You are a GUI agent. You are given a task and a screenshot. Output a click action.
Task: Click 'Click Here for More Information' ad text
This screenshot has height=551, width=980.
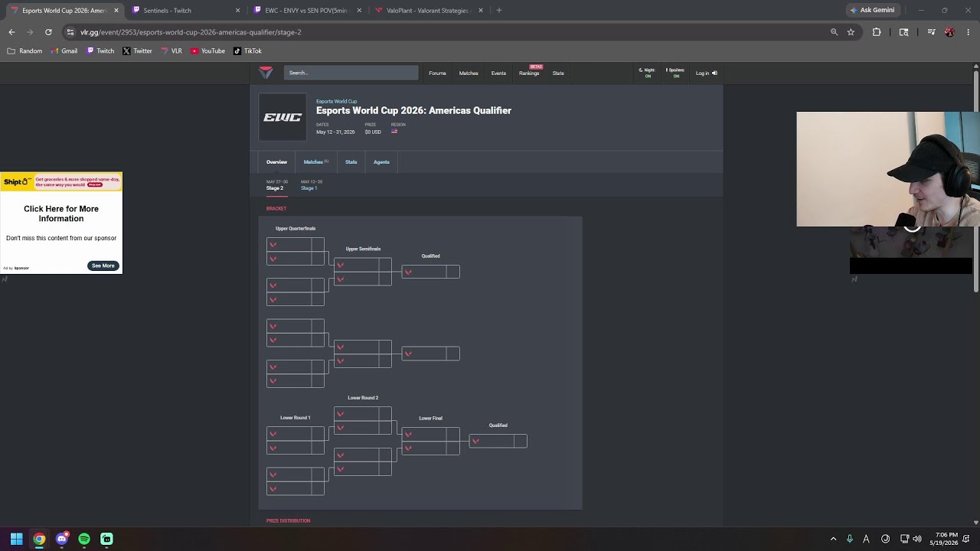coord(61,214)
